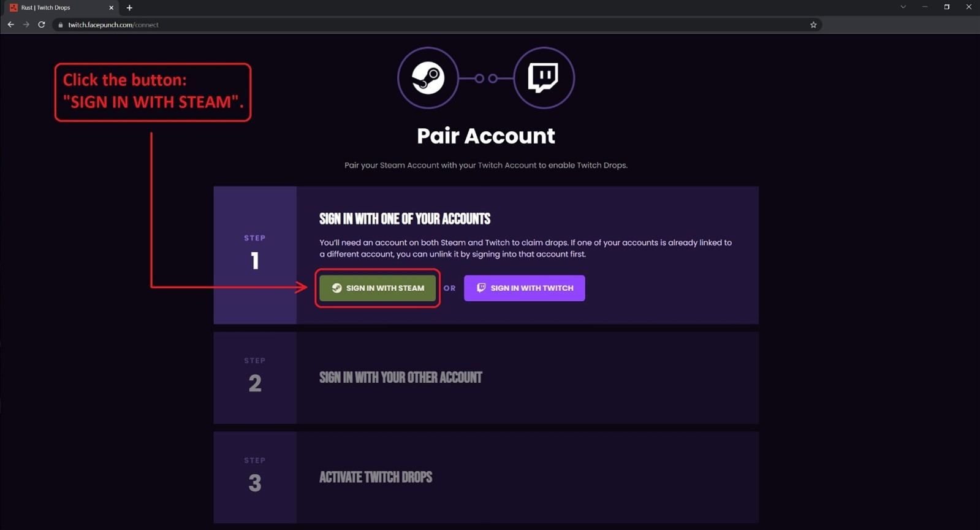980x530 pixels.
Task: Click the browser forward arrow
Action: point(26,25)
